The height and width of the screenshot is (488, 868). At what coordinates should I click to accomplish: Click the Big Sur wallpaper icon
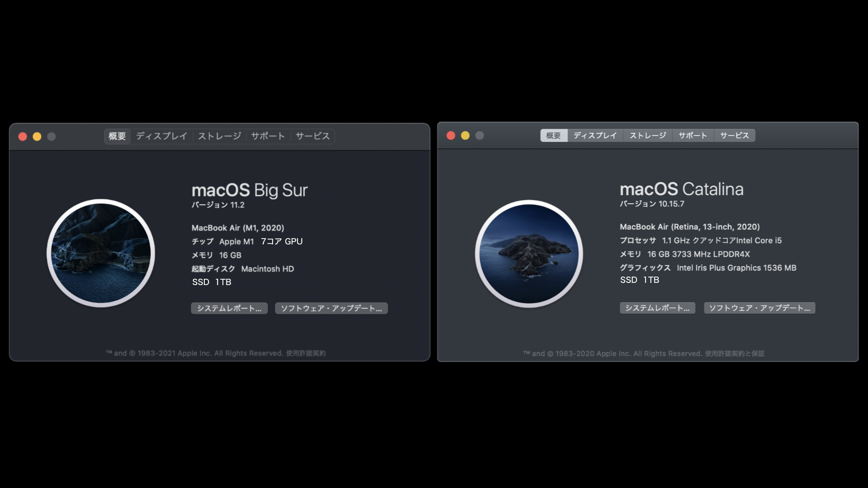tap(101, 253)
